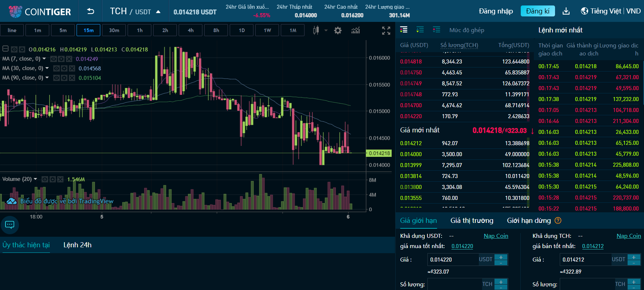Screen dimensions: 644x290
Task: Open the Ủy thác hiện tại tab
Action: [26, 245]
